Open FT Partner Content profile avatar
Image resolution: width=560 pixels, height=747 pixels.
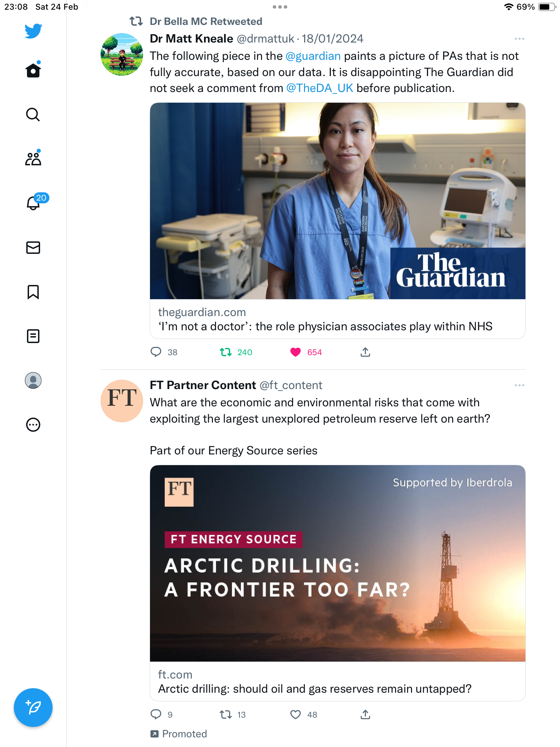pyautogui.click(x=122, y=401)
